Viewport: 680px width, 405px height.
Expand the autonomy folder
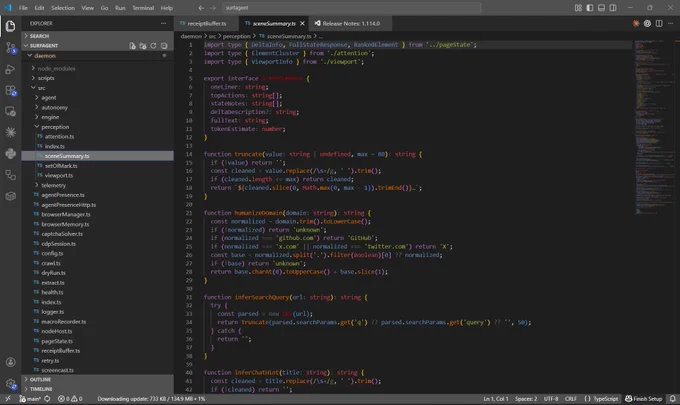click(x=98, y=107)
